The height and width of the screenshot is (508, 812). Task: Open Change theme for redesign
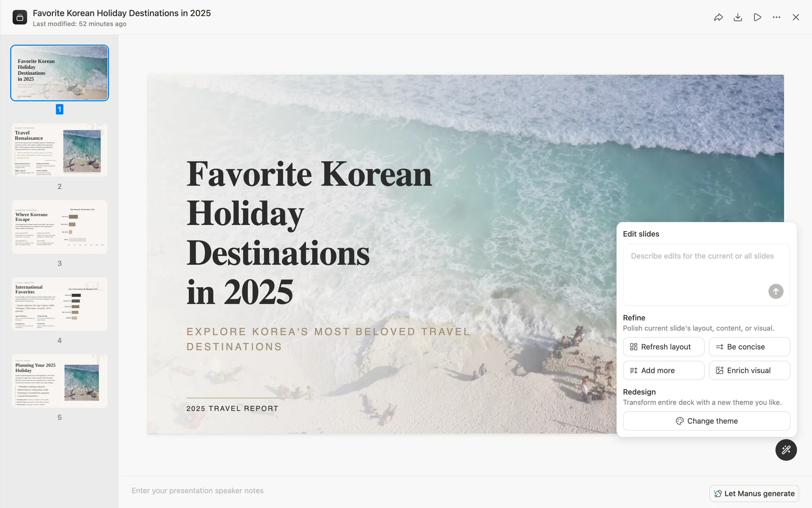click(x=706, y=421)
